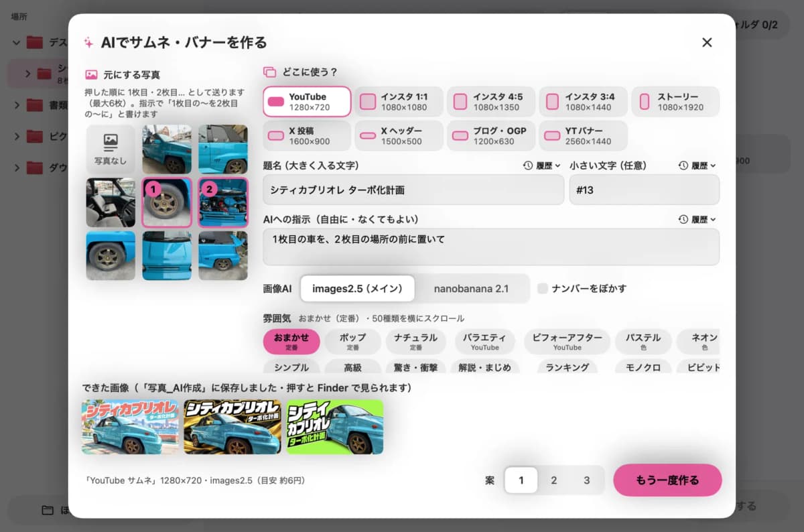Switch to 案 3
This screenshot has width=804, height=532.
click(586, 480)
